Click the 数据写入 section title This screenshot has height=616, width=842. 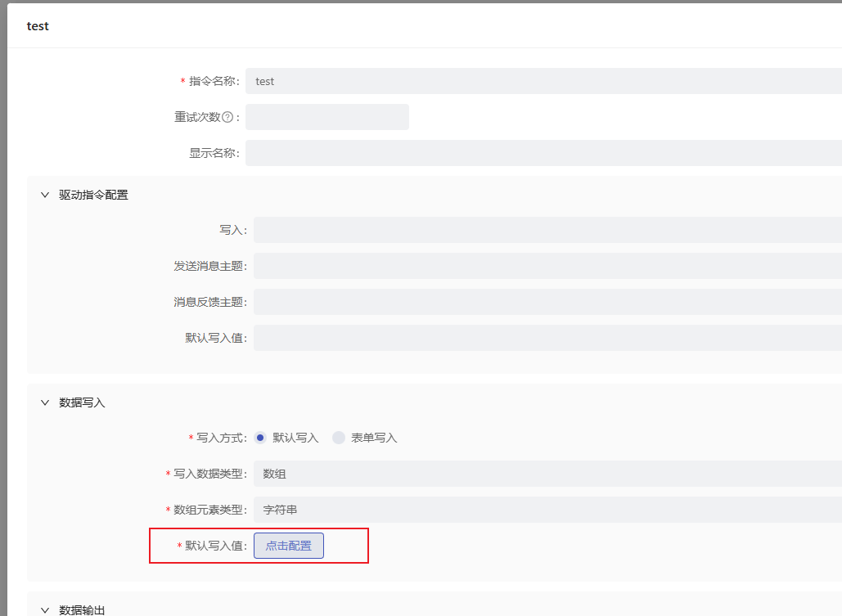[x=82, y=402]
